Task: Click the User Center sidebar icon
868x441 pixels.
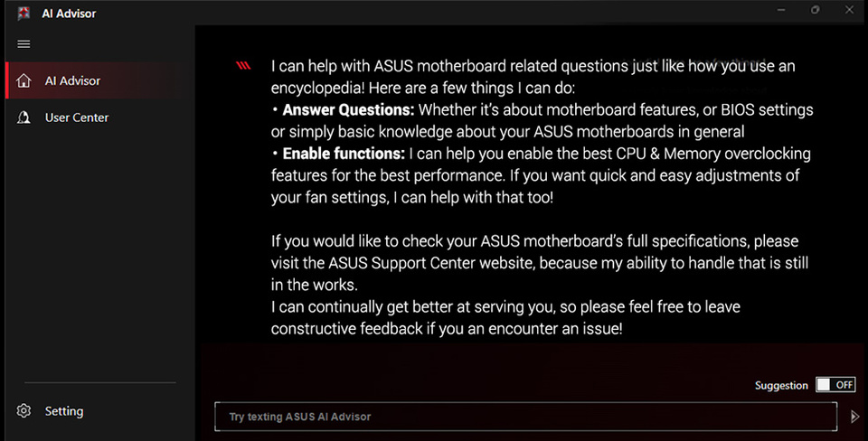Action: click(24, 117)
